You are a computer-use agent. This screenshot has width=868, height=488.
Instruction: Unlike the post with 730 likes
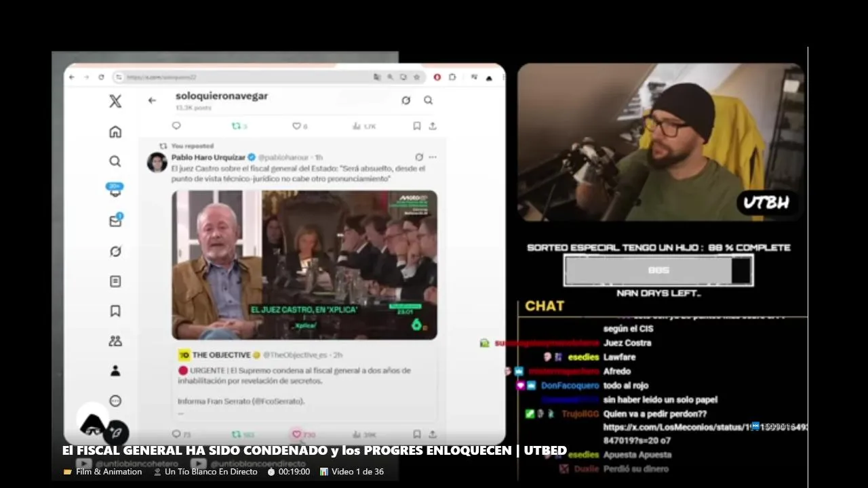(304, 434)
